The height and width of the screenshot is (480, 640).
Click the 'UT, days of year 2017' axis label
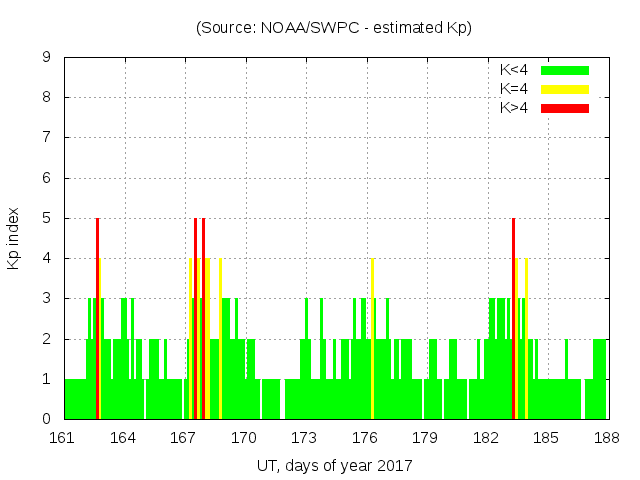point(334,465)
